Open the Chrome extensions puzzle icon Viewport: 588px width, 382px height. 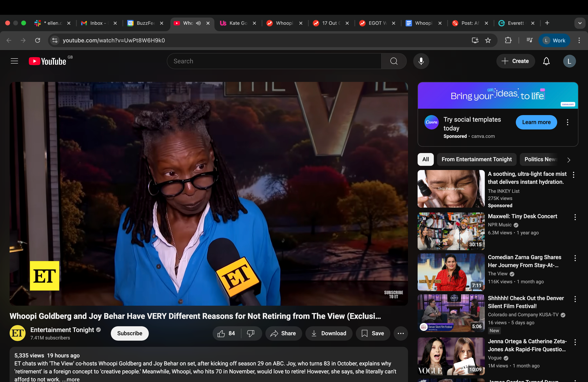508,40
